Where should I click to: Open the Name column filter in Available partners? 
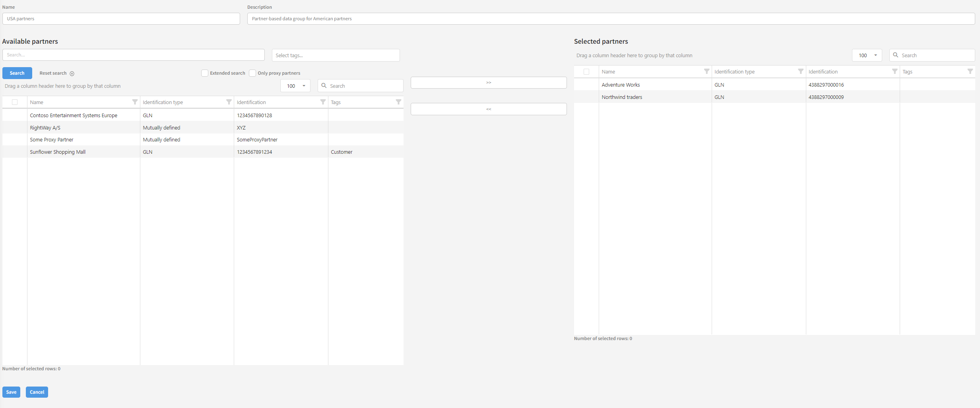tap(135, 102)
